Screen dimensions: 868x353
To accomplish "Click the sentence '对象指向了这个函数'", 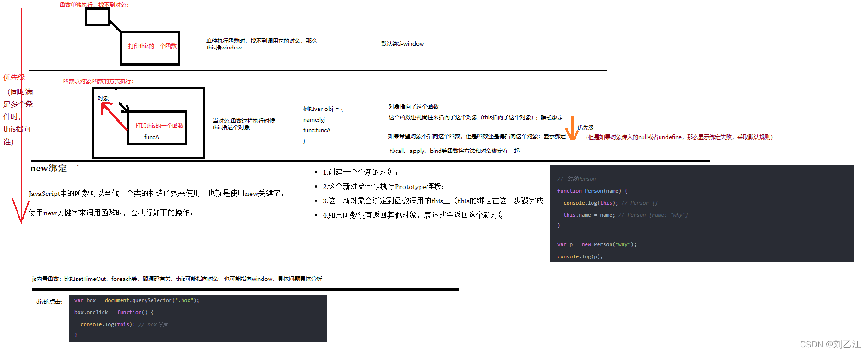I will [414, 107].
